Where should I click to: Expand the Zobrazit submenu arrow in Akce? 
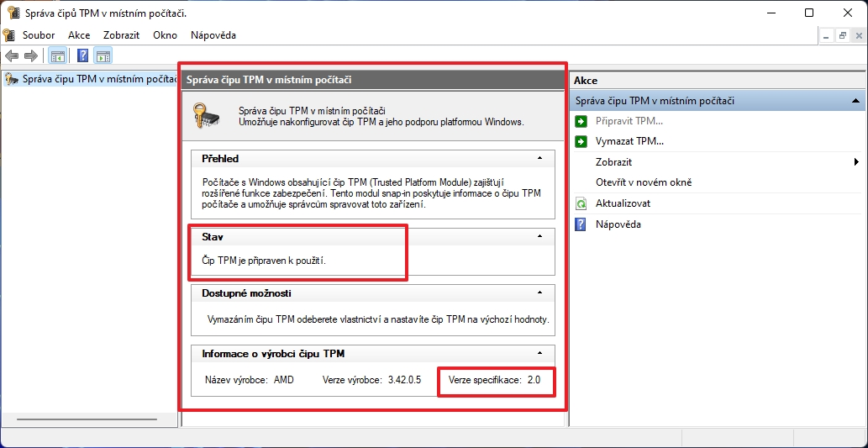click(x=856, y=162)
